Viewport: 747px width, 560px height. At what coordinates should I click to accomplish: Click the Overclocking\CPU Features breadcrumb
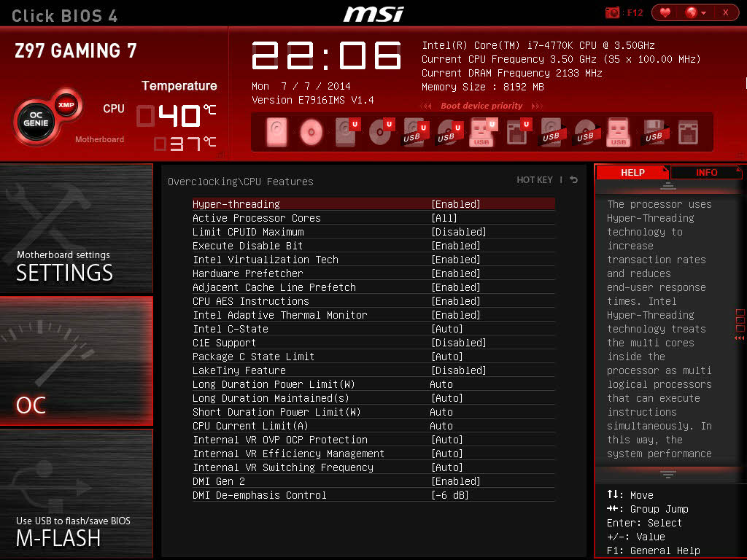pos(241,182)
